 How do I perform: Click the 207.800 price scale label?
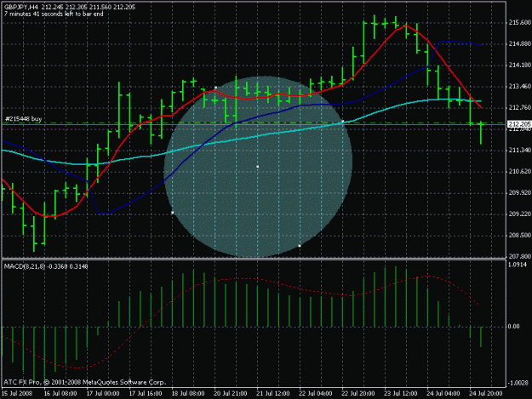point(519,257)
